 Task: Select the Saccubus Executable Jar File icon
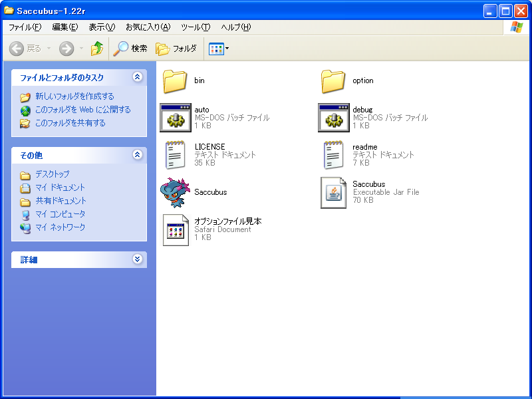point(333,192)
